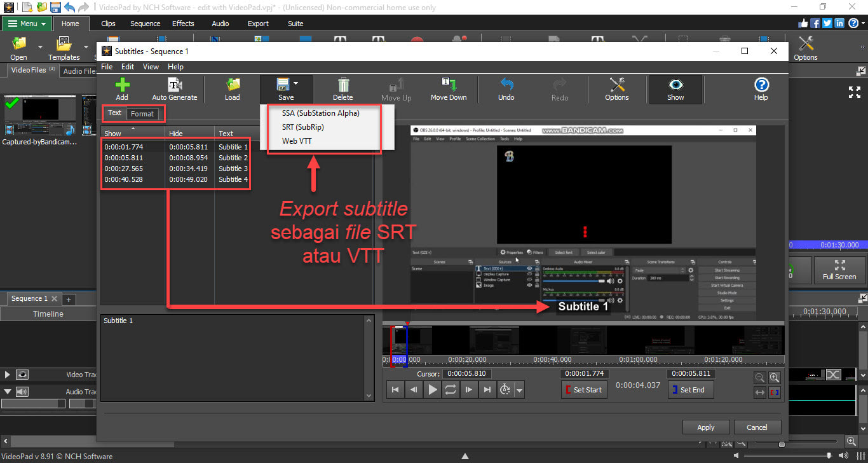Screen dimensions: 868x463
Task: Click the Set Start button
Action: click(x=583, y=390)
